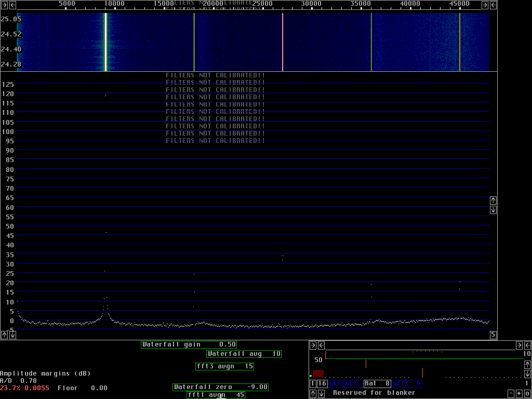Screen dimensions: 532x399
Task: Click the left arrow at the blanker window's top-right
Action: (528, 345)
